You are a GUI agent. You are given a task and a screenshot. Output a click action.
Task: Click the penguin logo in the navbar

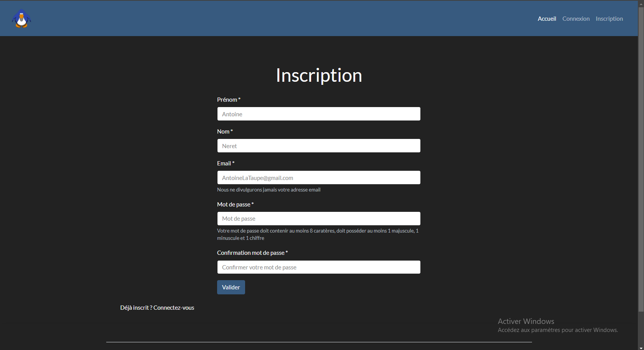pyautogui.click(x=21, y=18)
